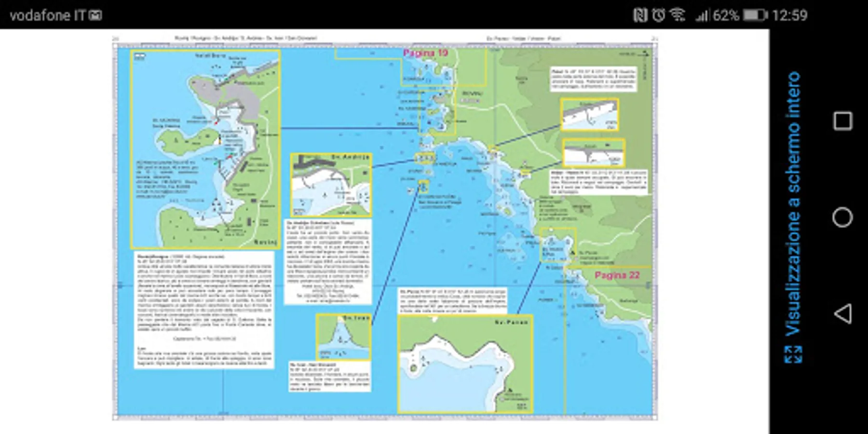Tap the NFC status icon
This screenshot has width=868, height=434.
coord(640,15)
